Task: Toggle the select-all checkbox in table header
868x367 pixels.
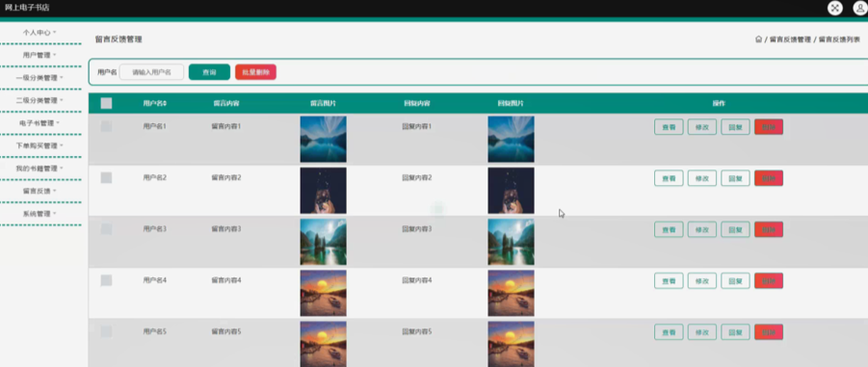Action: (x=106, y=103)
